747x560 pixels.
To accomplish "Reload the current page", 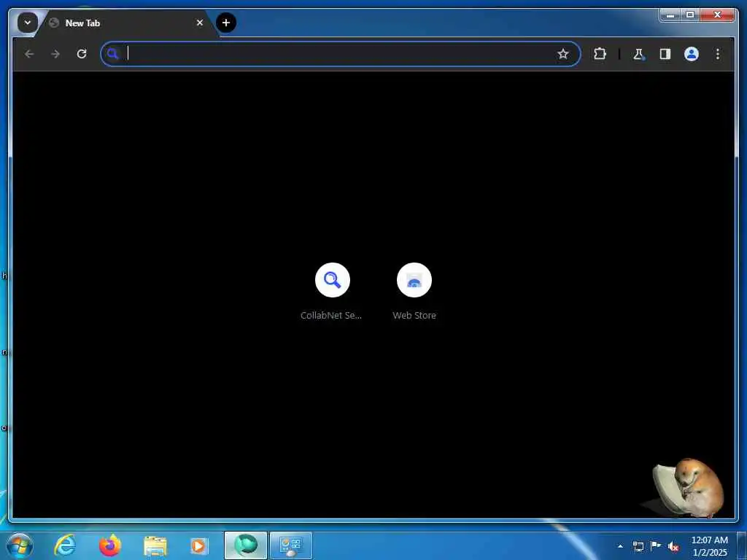I will (x=82, y=54).
